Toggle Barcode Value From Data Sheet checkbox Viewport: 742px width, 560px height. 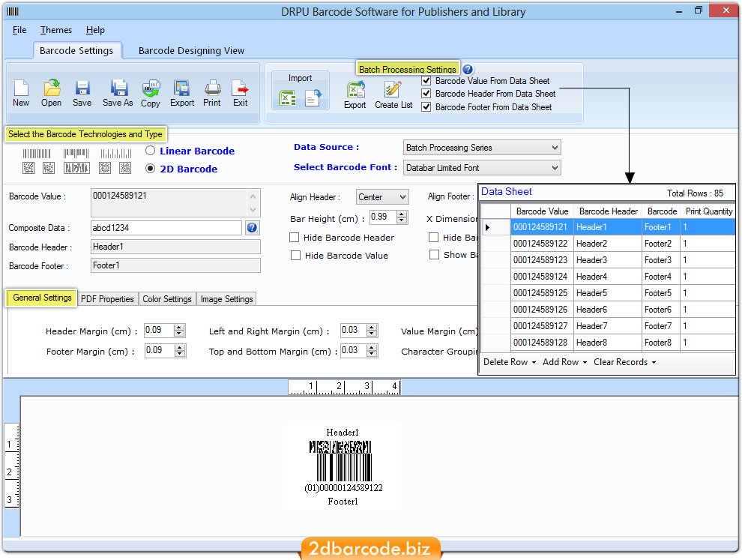(426, 81)
